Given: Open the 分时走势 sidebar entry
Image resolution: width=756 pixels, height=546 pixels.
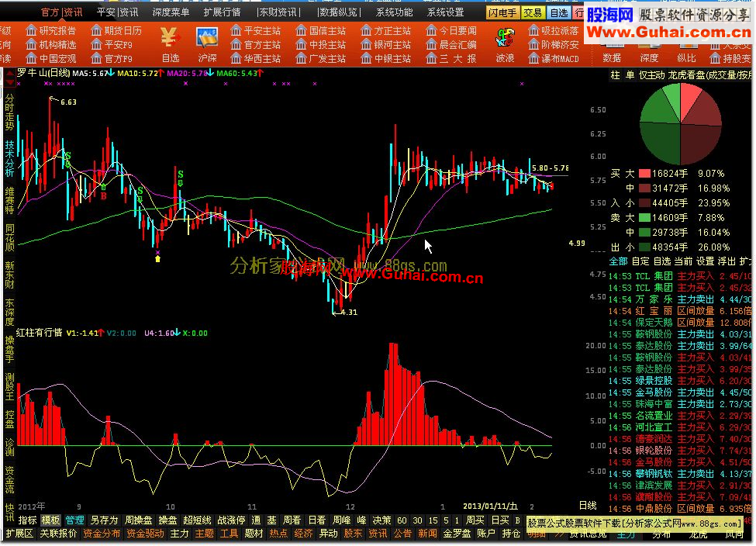Looking at the screenshot, I should coord(9,112).
